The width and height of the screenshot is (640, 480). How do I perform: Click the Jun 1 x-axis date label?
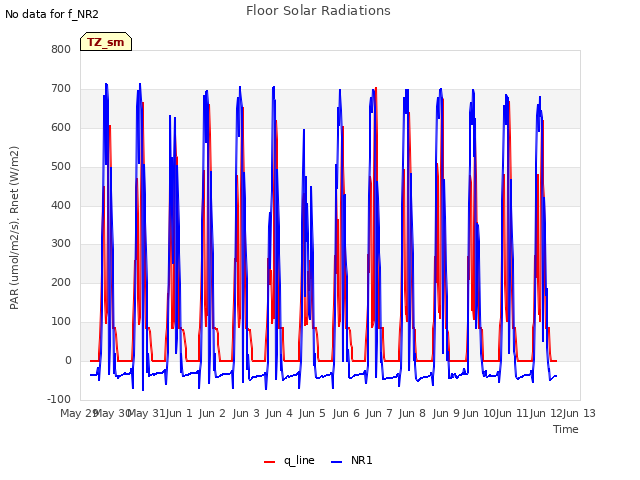coord(179,413)
